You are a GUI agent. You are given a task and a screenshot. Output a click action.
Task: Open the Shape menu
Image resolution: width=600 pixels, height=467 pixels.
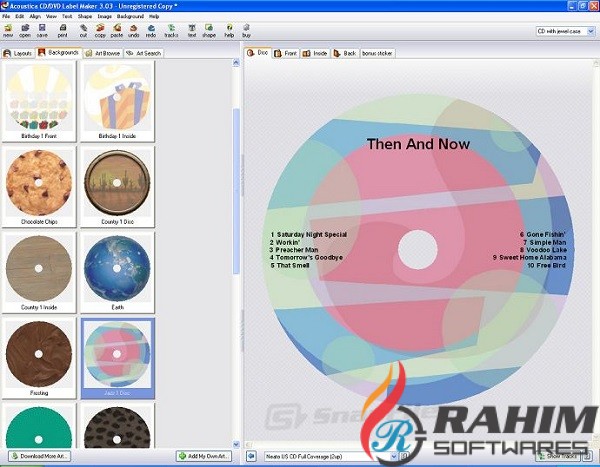coord(85,16)
